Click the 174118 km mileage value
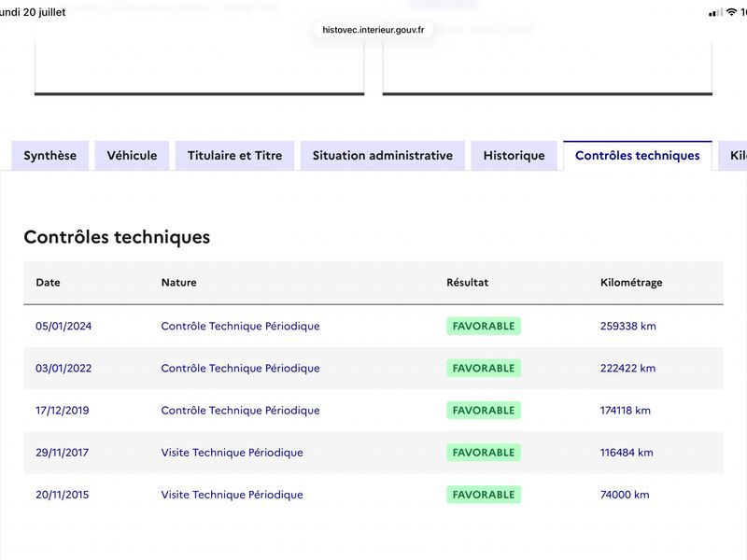The image size is (747, 560). [x=625, y=411]
